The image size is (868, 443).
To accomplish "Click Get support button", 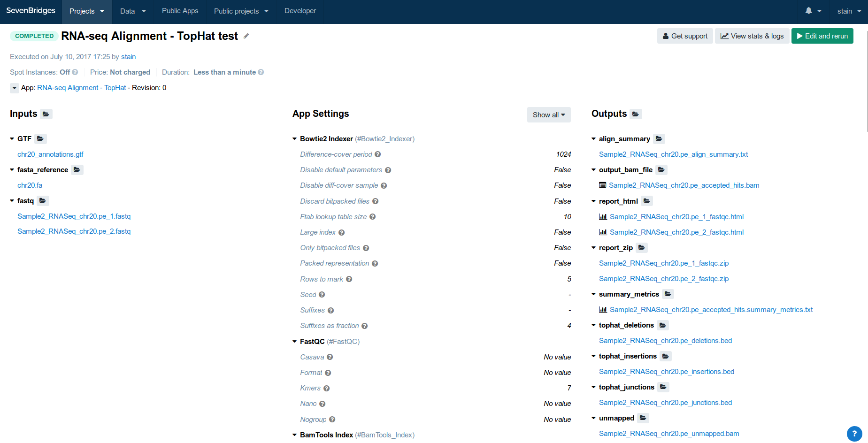I will (685, 36).
